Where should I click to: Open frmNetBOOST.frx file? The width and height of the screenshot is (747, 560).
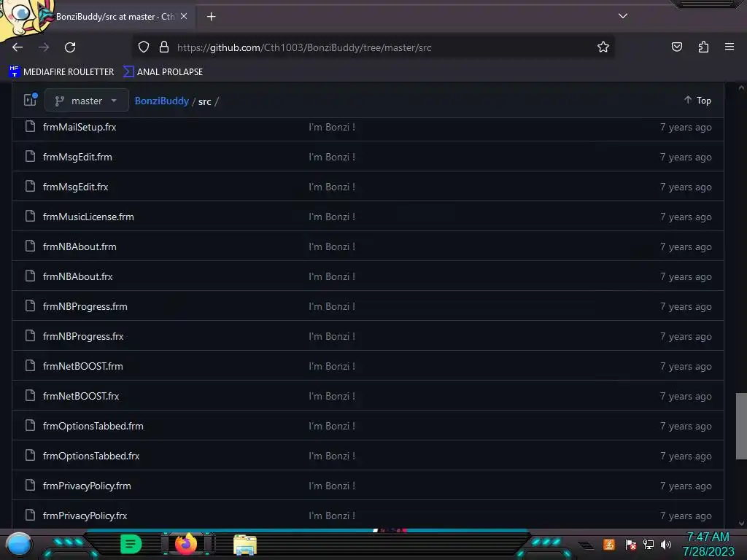pyautogui.click(x=81, y=396)
